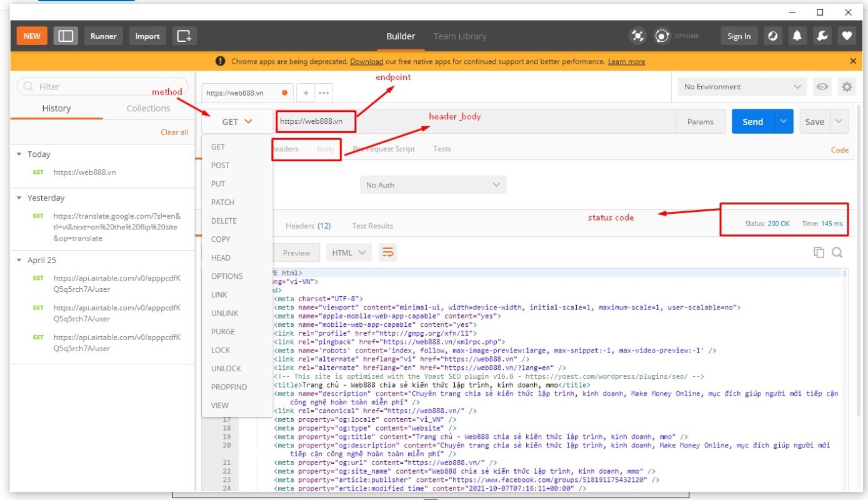
Task: Choose OPTIONS from the method list
Action: pos(237,276)
